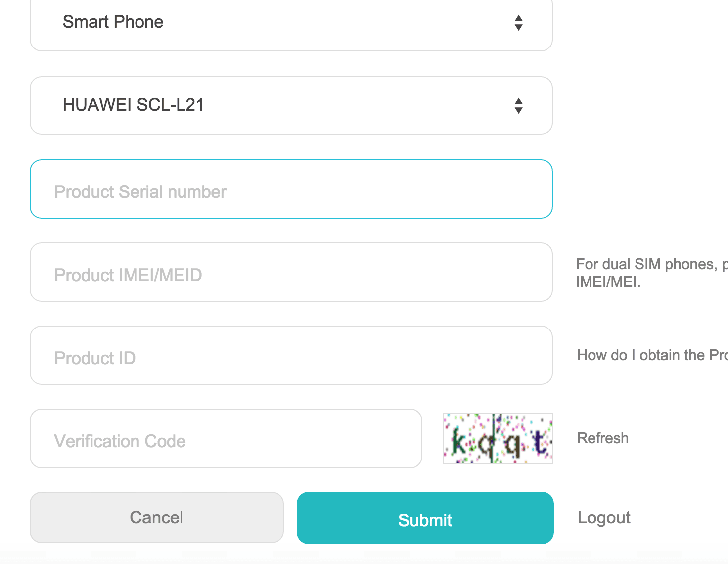Screen dimensions: 728x564
Task: Focus the Product Serial number field
Action: [291, 189]
